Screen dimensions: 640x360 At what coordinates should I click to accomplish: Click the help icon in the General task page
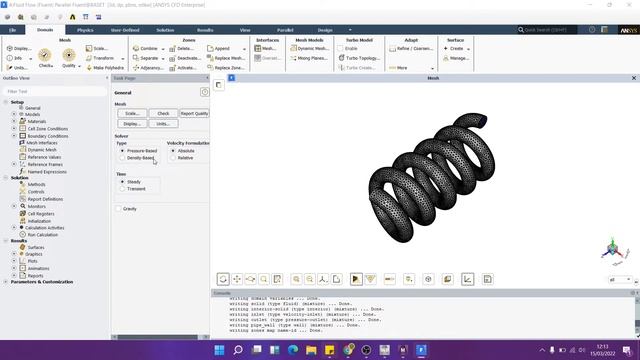point(204,92)
